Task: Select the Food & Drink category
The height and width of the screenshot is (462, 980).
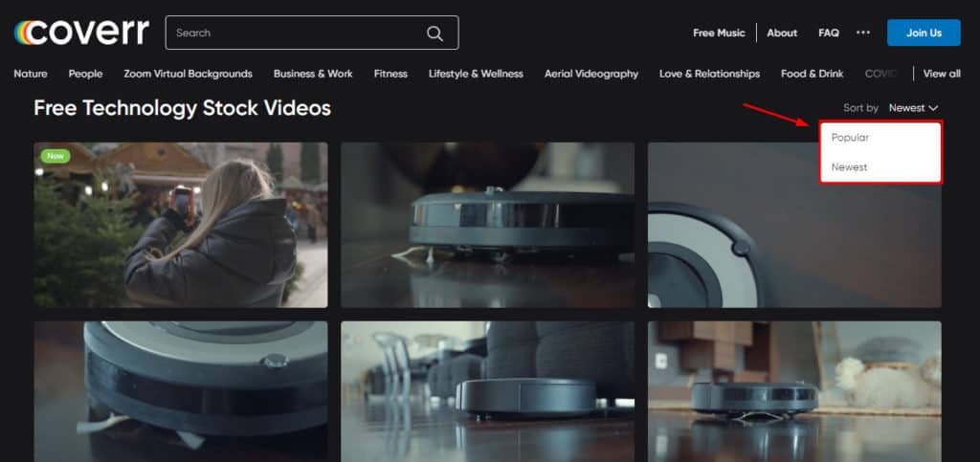Action: point(812,74)
